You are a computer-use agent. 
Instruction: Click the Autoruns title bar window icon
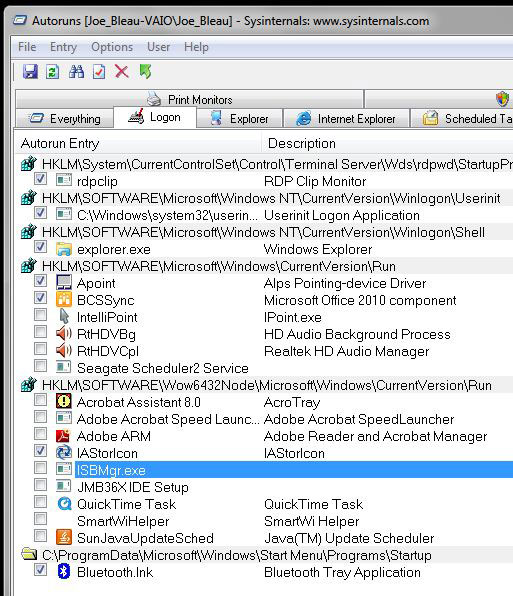pos(20,20)
